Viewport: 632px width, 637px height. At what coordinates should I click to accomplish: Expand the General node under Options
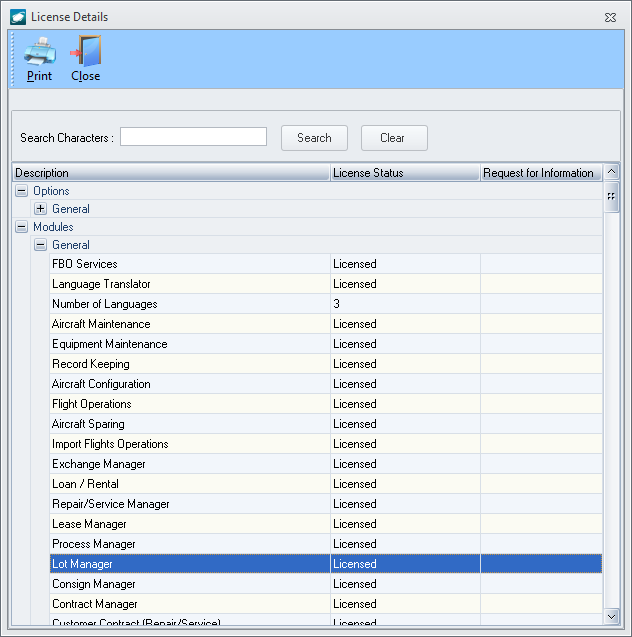(40, 209)
